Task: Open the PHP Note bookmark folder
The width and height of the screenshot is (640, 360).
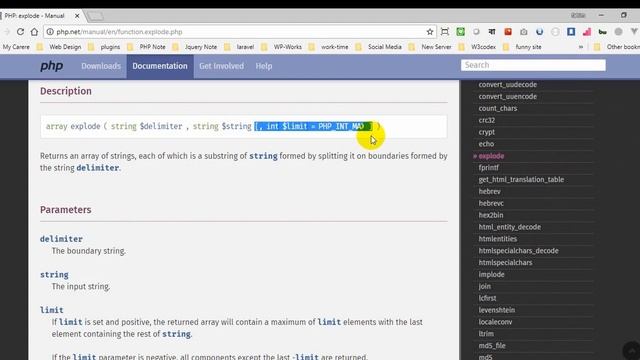Action: point(147,47)
